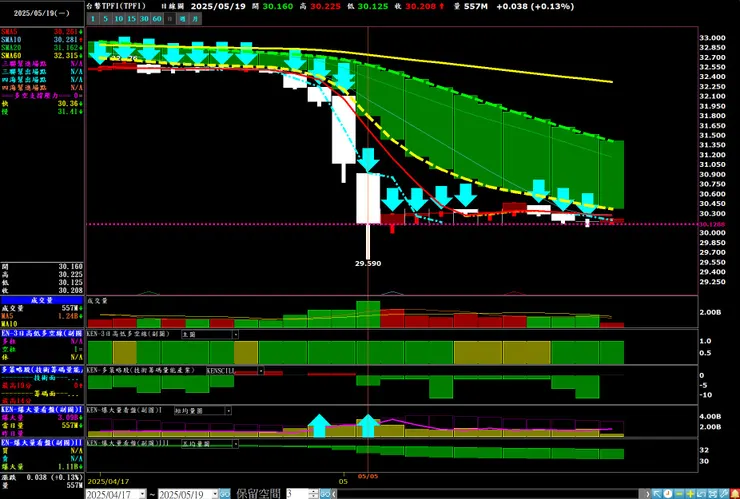Click the 29.590 low price label
Viewport: 740px width, 499px height.
(x=368, y=263)
